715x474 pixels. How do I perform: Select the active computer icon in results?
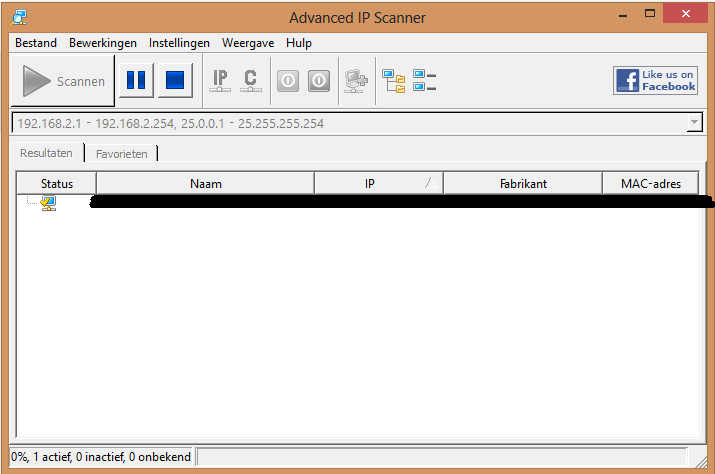click(x=48, y=203)
